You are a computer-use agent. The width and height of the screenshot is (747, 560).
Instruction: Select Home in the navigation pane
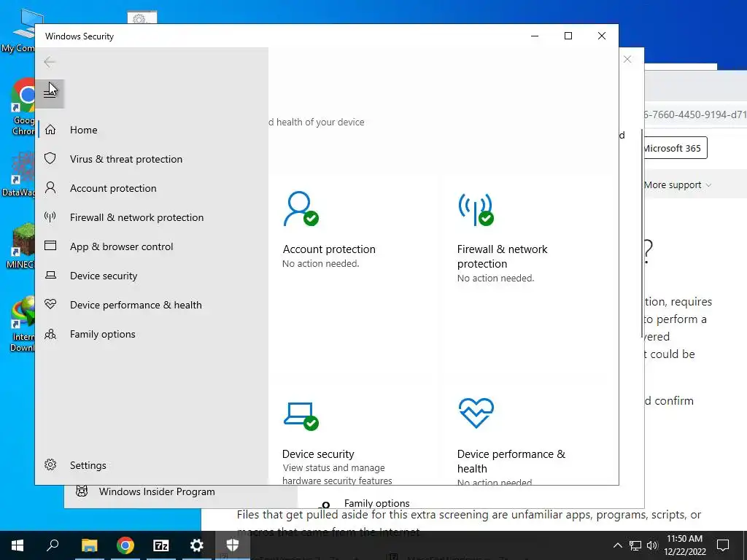152,130
